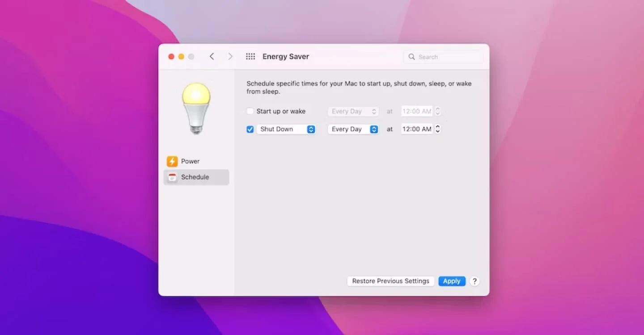Image resolution: width=644 pixels, height=335 pixels.
Task: Click the wake 12:00 AM time field
Action: point(417,111)
